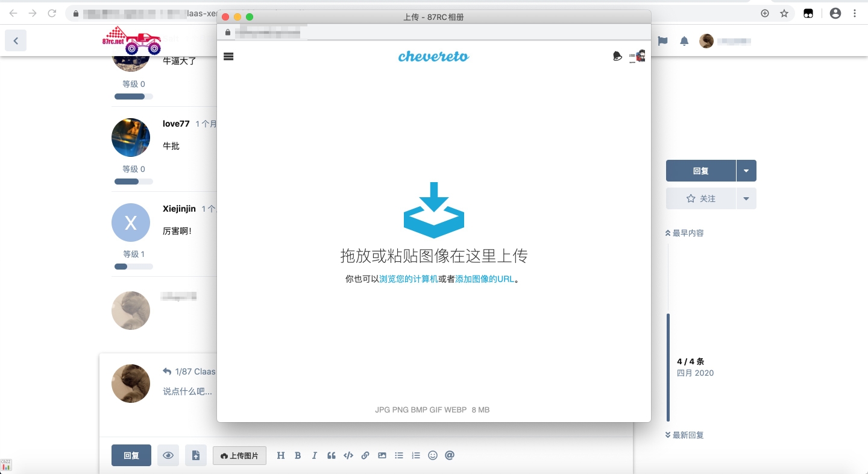The height and width of the screenshot is (474, 868).
Task: Insert a code block in editor
Action: (x=348, y=456)
